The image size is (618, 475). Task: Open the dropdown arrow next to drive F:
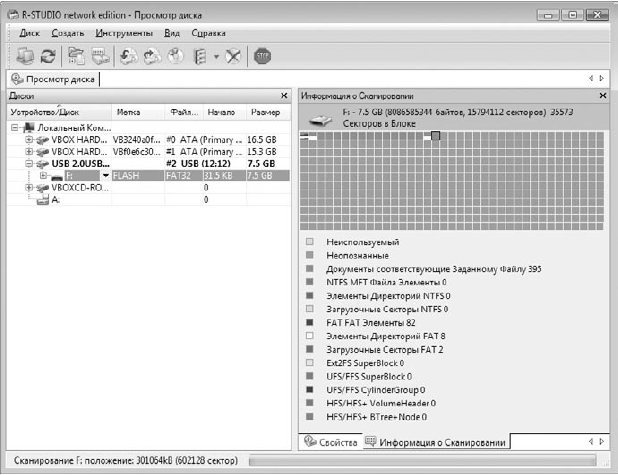tap(106, 175)
